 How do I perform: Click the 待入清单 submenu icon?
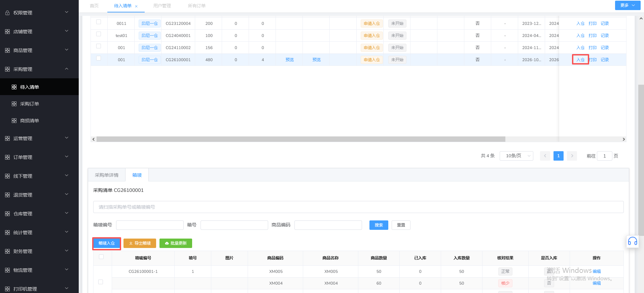[14, 87]
